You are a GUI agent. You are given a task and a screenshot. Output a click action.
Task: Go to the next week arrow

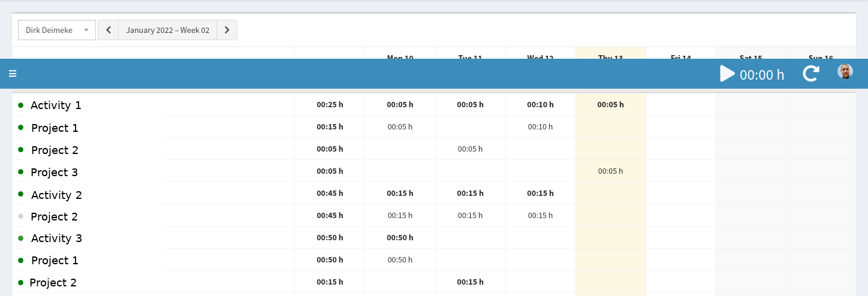click(227, 30)
